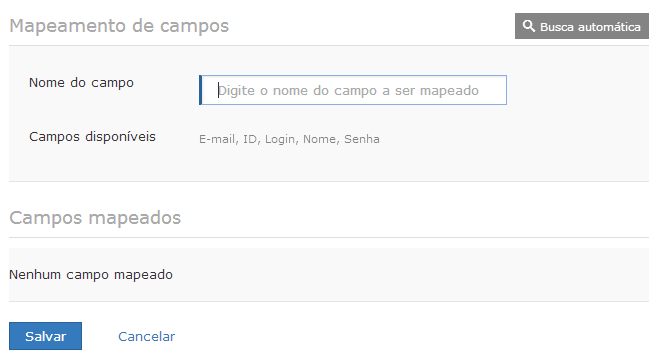Select ID in the available fields list
This screenshot has height=360, width=661.
tap(250, 139)
